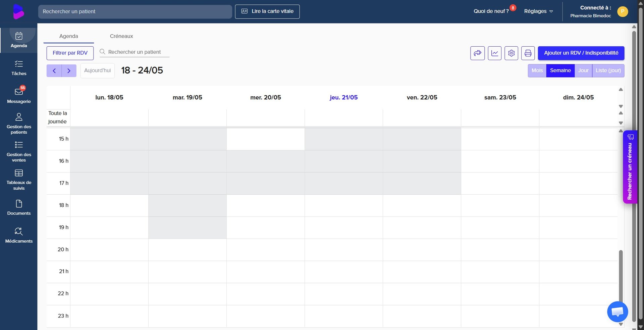Switch calendar view to Mois
The image size is (644, 330).
click(x=537, y=70)
